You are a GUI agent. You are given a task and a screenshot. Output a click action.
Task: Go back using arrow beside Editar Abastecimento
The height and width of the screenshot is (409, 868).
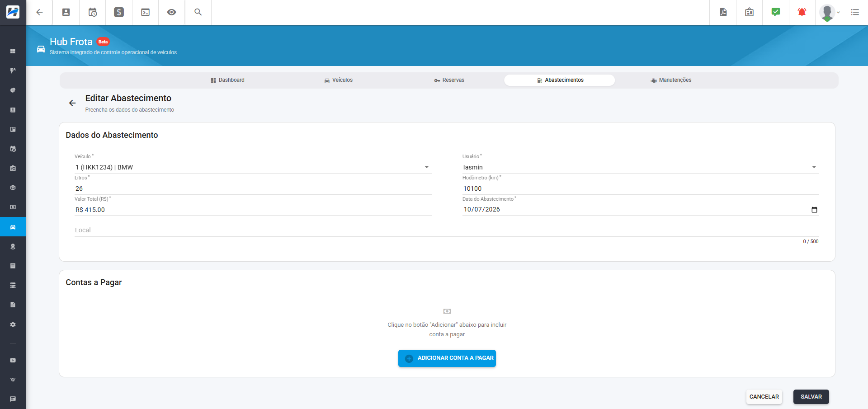[72, 103]
